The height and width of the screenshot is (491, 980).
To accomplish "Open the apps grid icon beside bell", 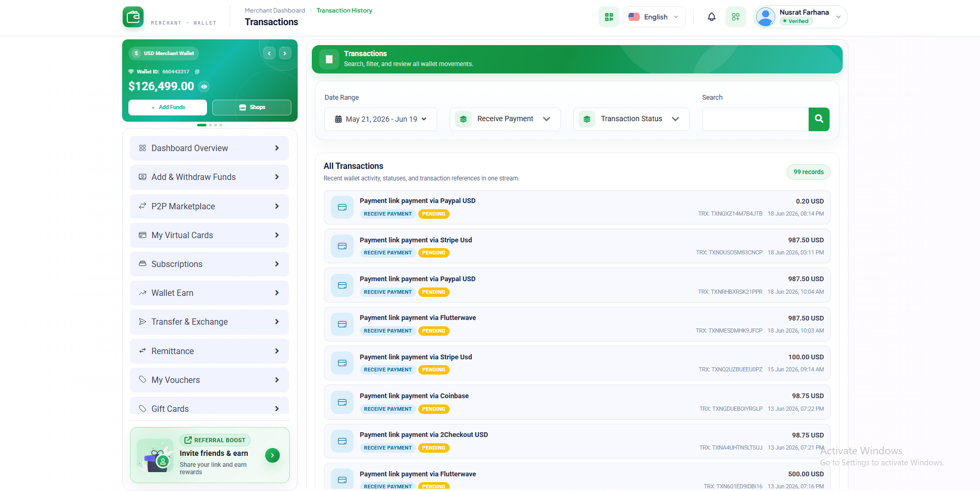I will coord(736,17).
